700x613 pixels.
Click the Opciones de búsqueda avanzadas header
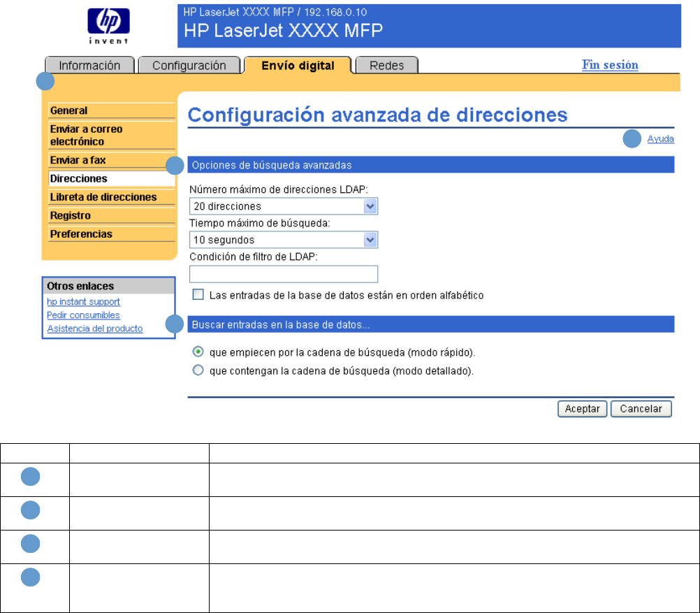430,165
